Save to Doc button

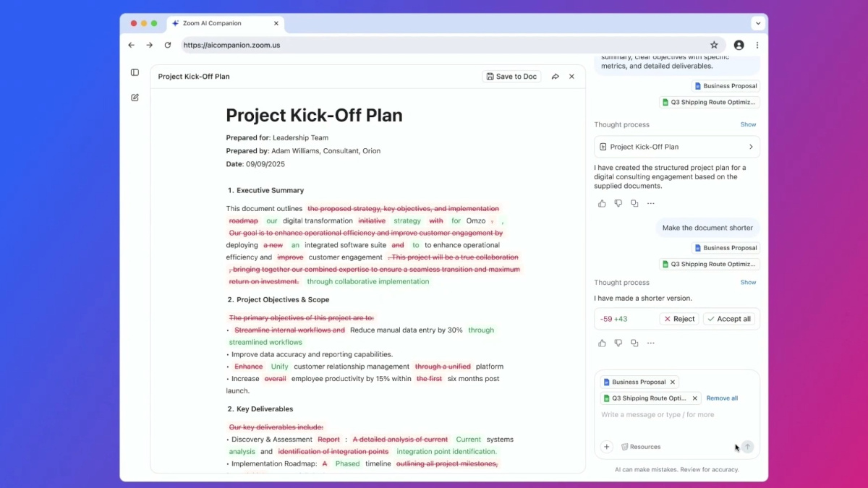[x=512, y=77]
